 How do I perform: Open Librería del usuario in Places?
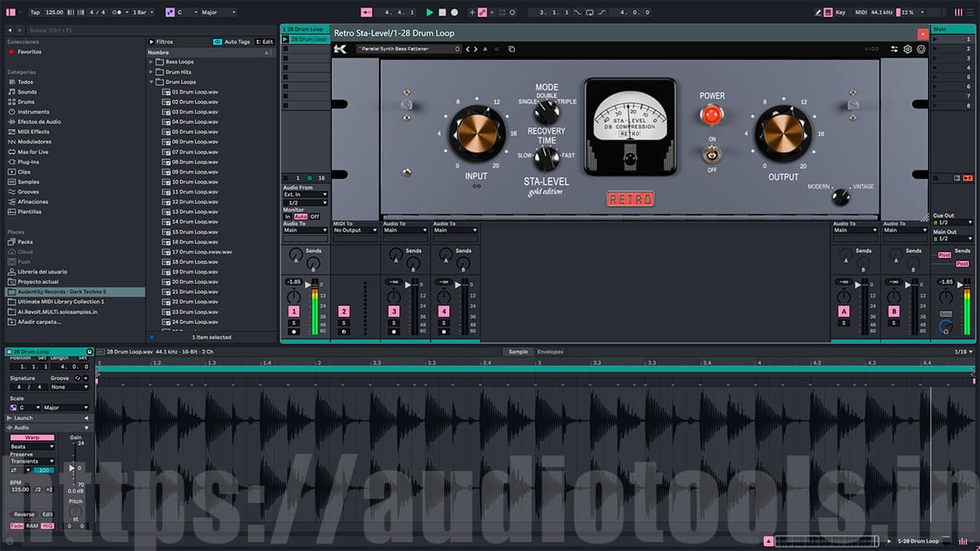tap(42, 272)
